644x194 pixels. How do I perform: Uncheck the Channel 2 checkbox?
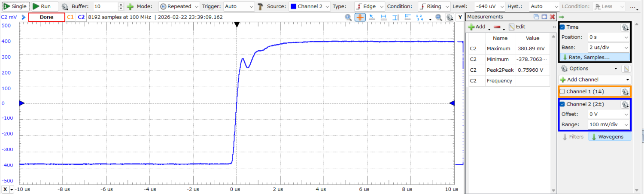[562, 104]
